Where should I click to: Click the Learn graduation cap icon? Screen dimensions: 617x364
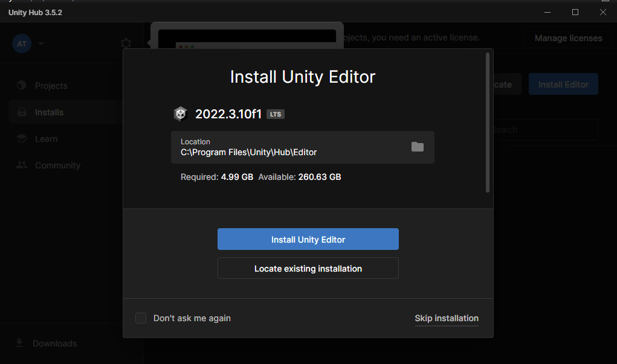point(22,138)
